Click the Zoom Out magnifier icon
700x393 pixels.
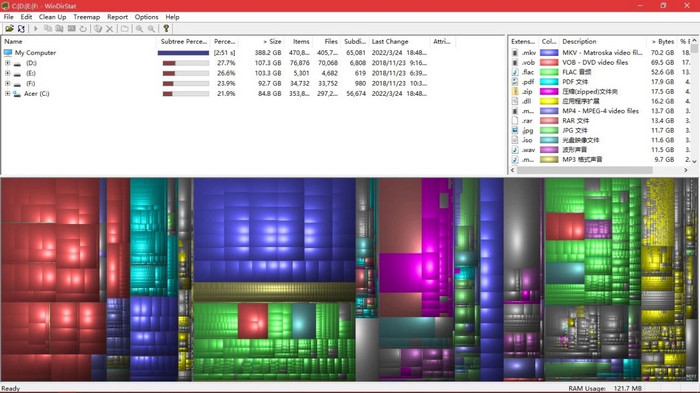(x=151, y=29)
